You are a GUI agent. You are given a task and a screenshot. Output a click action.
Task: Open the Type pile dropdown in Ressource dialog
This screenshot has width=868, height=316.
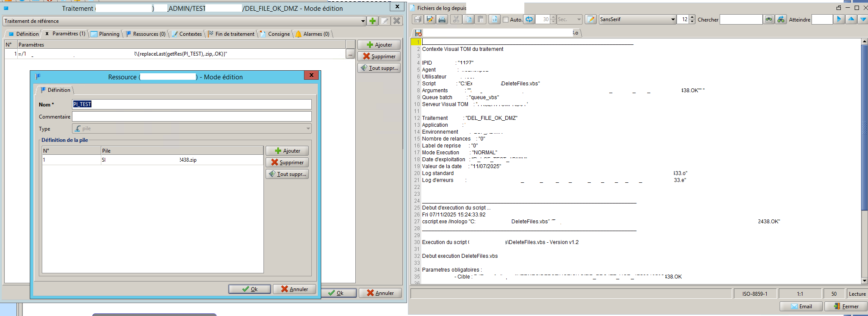[x=308, y=128]
